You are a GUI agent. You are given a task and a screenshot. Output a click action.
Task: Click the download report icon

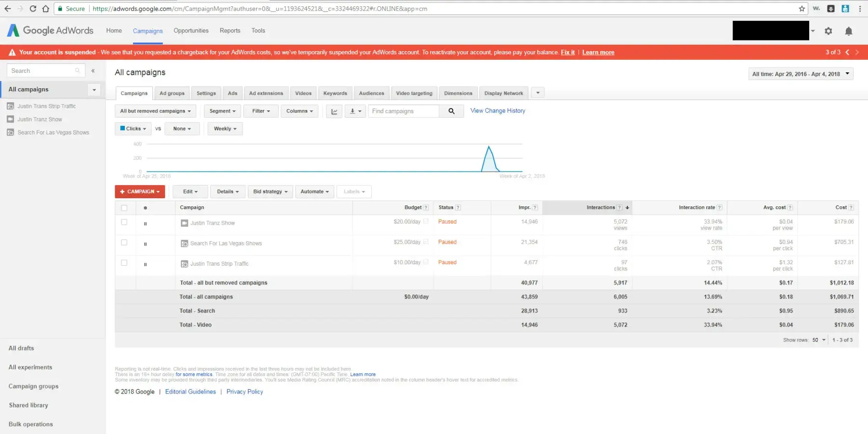pos(355,111)
